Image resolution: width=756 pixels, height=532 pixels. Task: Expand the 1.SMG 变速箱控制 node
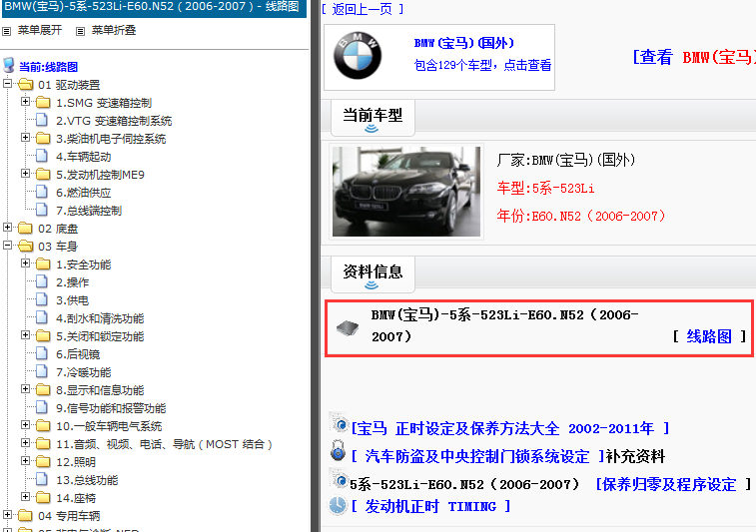coord(25,101)
